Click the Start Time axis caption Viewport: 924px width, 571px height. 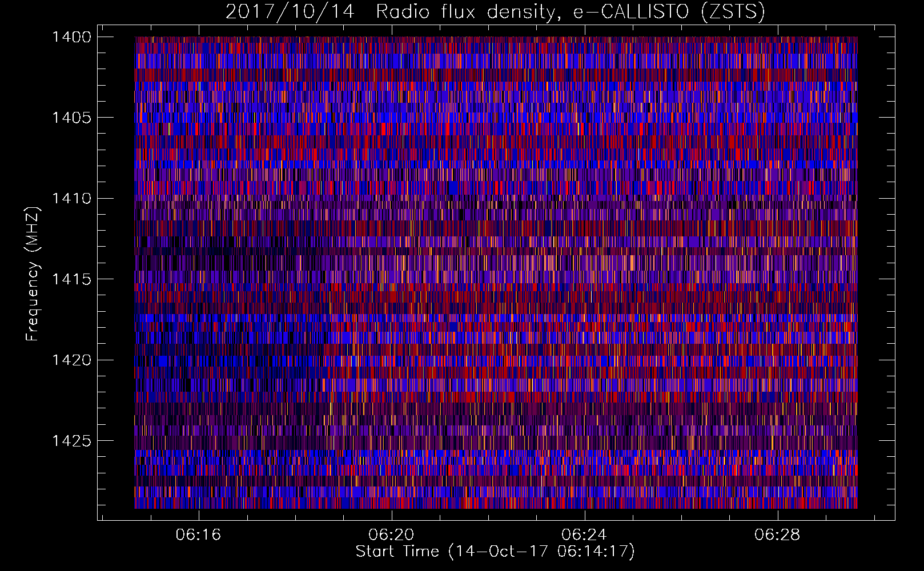coord(495,552)
